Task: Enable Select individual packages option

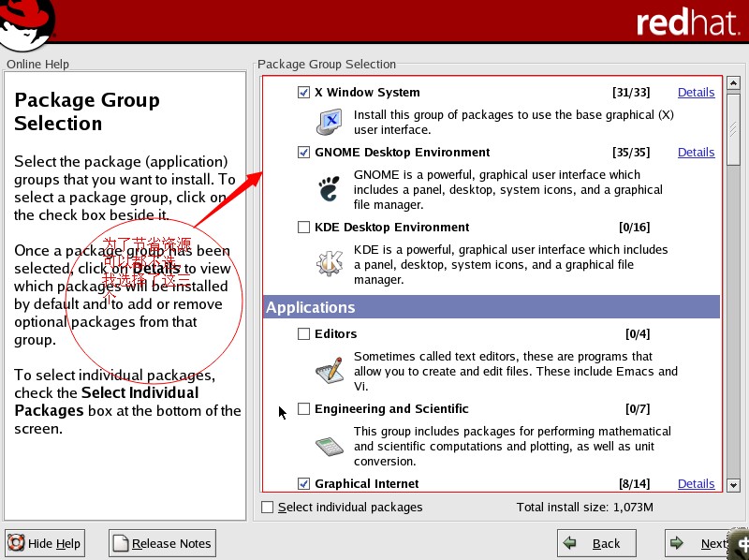Action: [268, 507]
